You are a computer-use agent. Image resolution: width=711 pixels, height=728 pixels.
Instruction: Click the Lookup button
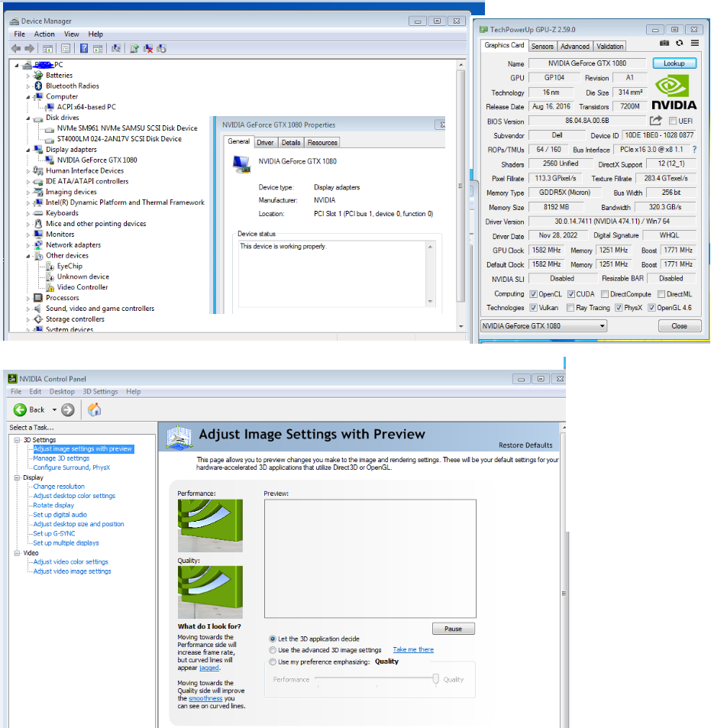[x=674, y=63]
